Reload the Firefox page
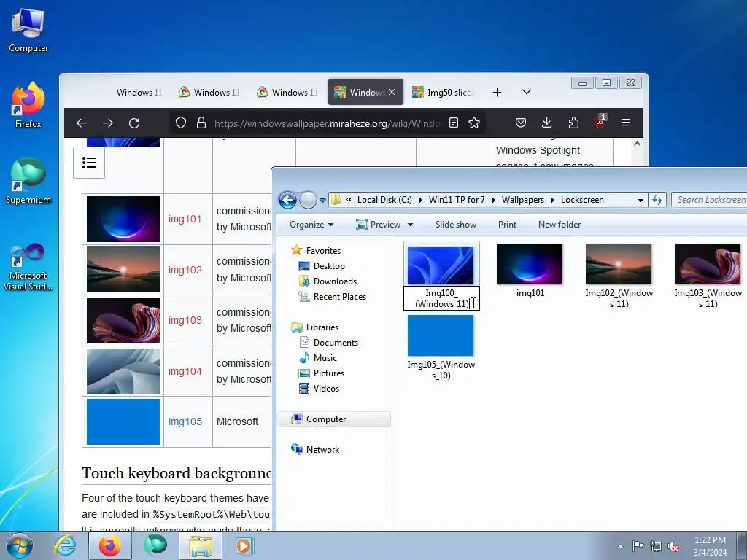Screen dimensions: 747x560 click(134, 122)
